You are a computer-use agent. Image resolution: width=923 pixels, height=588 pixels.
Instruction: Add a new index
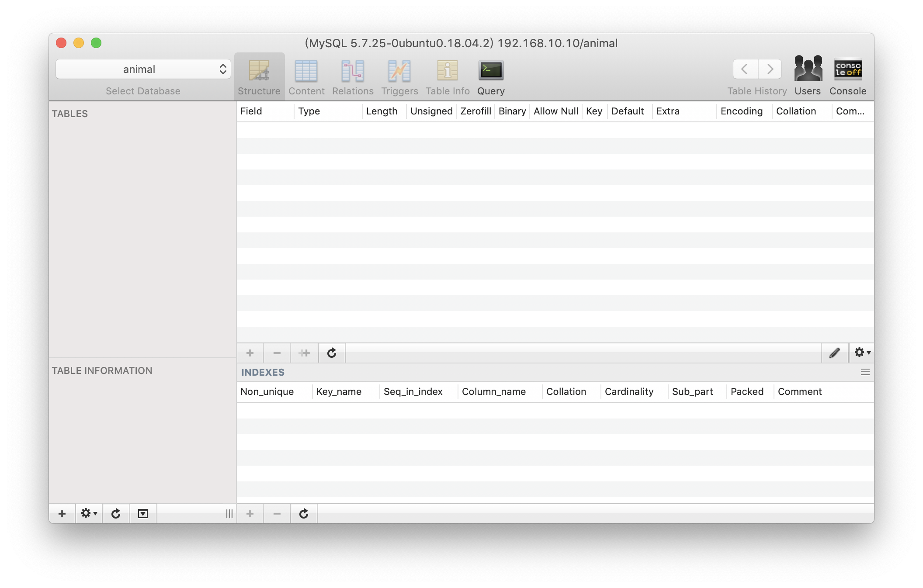[250, 514]
